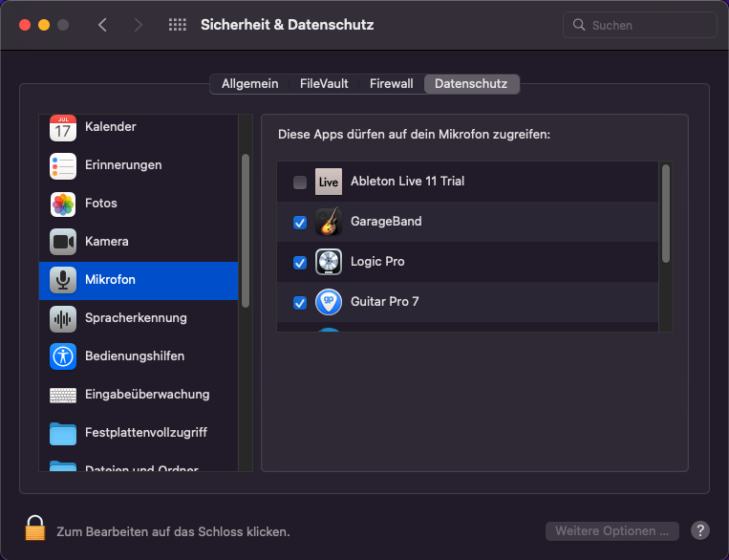Click the Kalender icon in the sidebar

pyautogui.click(x=63, y=127)
